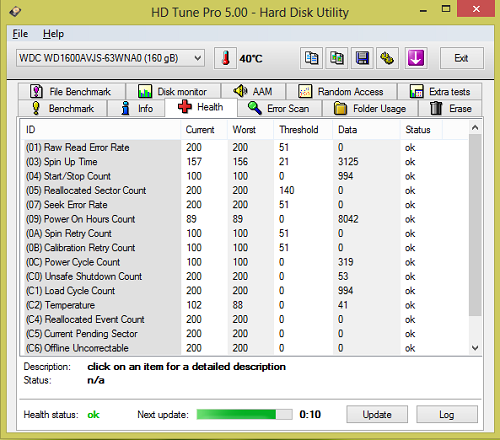Click copy screenshot to clipboard icon
Image resolution: width=500 pixels, height=440 pixels.
pyautogui.click(x=337, y=58)
